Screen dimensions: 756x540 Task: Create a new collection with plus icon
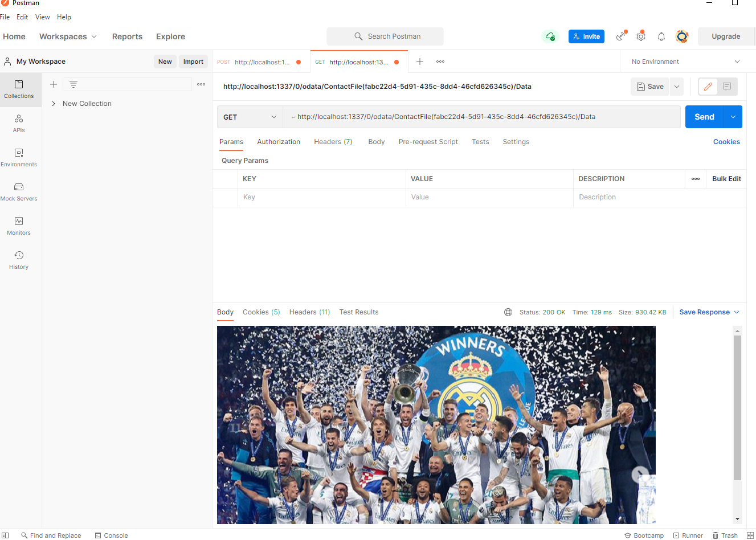click(x=54, y=84)
